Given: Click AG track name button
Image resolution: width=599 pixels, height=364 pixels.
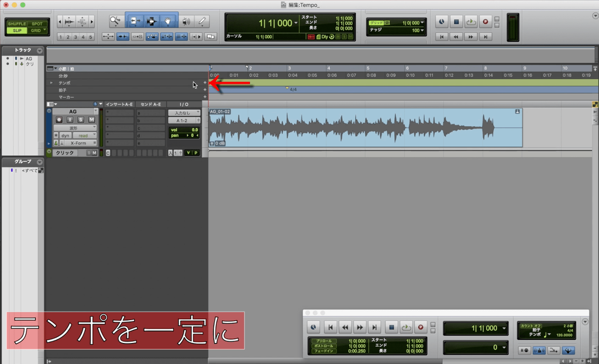Looking at the screenshot, I should coord(73,112).
